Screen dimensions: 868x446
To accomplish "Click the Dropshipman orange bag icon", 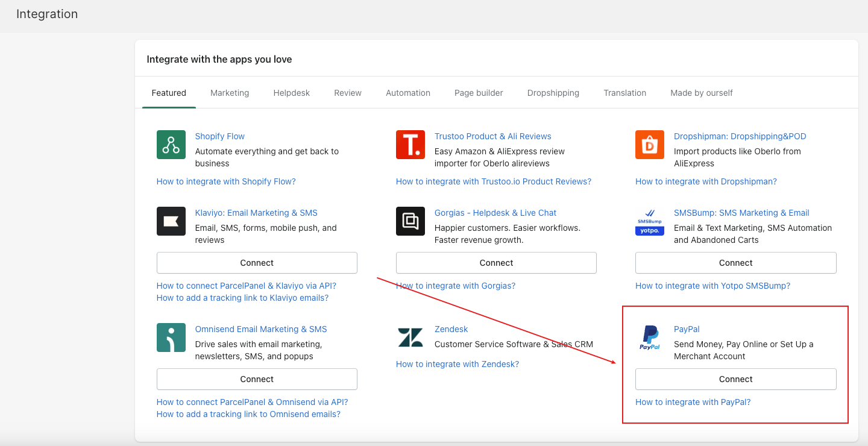I will click(650, 145).
